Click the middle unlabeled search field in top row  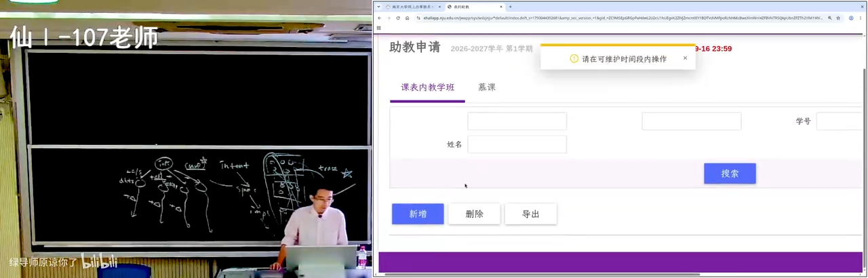692,121
